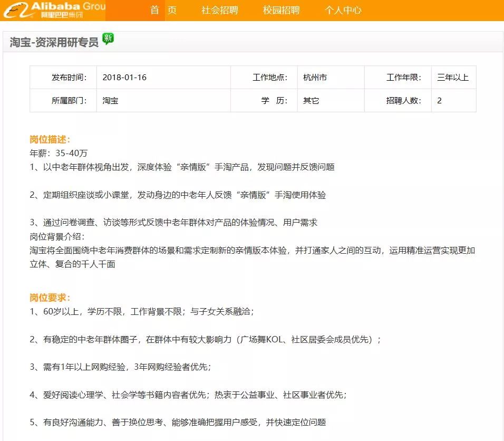Select the publish date 2018-01-16 cell
The image size is (504, 441).
pyautogui.click(x=124, y=78)
